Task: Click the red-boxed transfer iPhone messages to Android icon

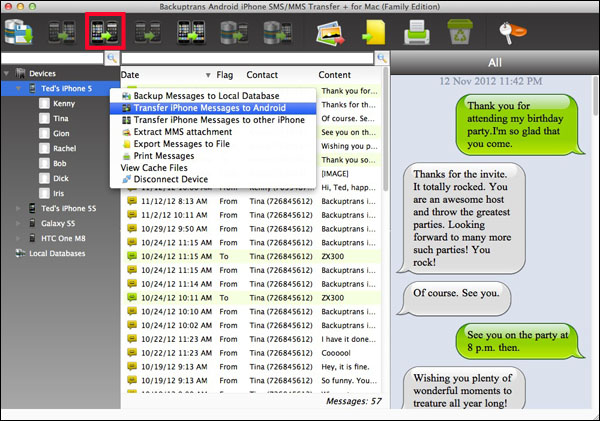Action: tap(105, 32)
